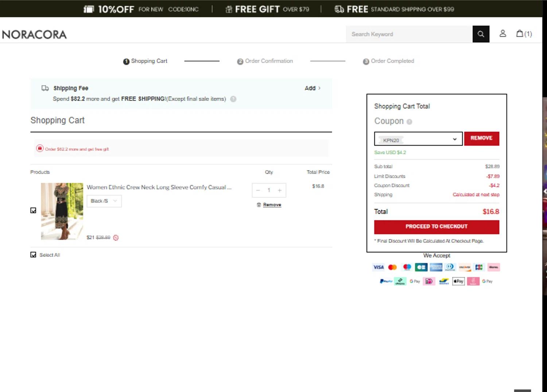Click the Maestro payment icon
The height and width of the screenshot is (392, 547).
(407, 267)
